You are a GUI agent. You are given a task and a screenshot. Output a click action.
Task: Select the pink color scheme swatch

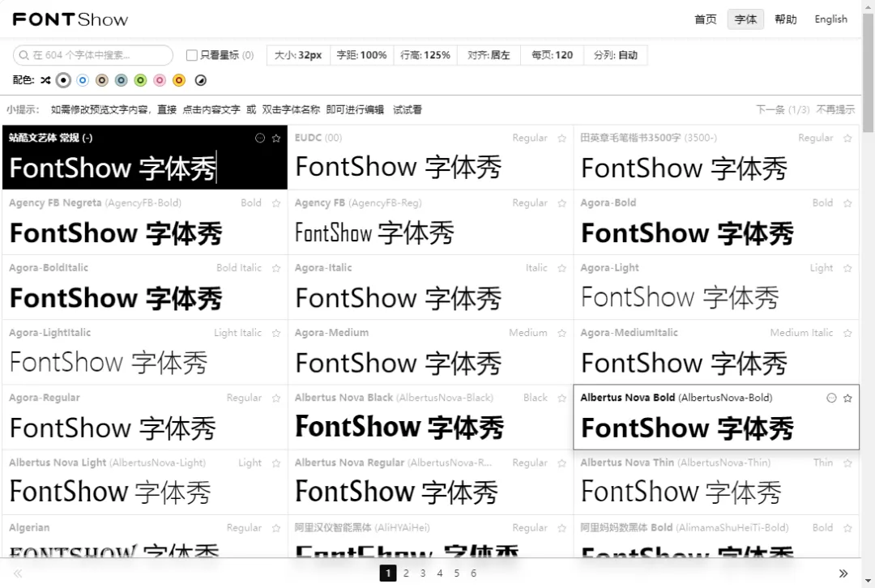click(x=160, y=80)
